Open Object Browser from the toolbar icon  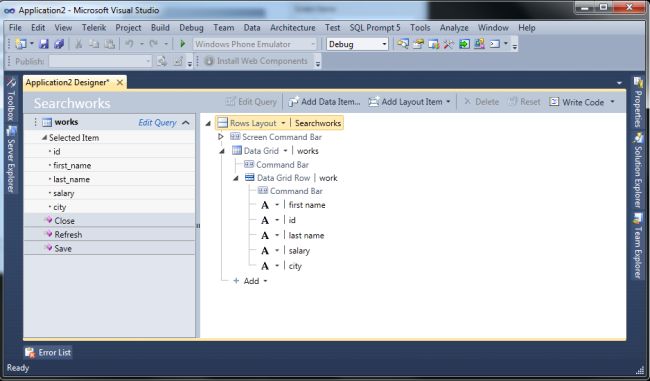[x=434, y=44]
